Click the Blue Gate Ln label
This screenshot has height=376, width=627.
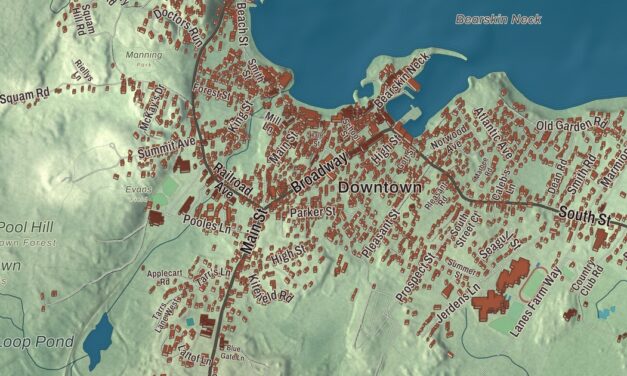(x=232, y=353)
